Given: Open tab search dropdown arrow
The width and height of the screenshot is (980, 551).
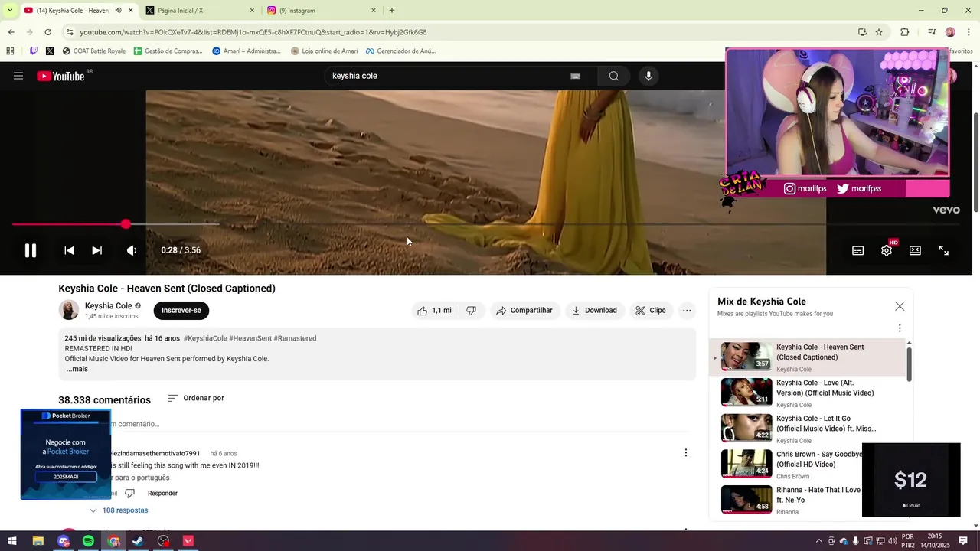Looking at the screenshot, I should tap(10, 11).
